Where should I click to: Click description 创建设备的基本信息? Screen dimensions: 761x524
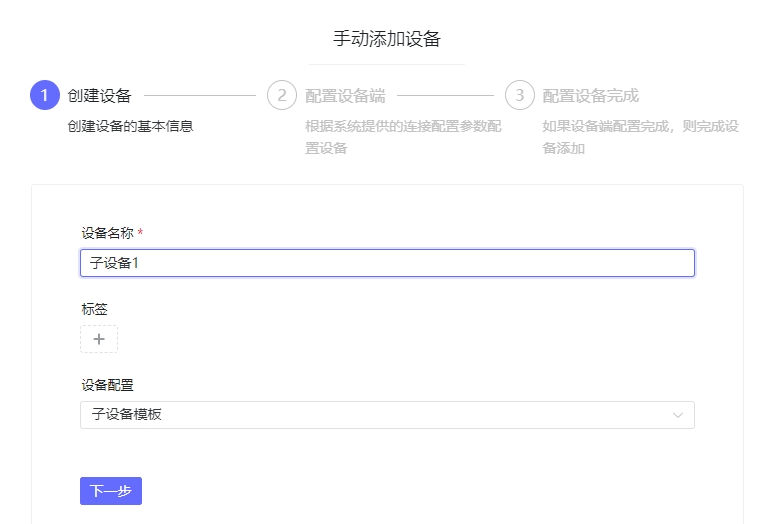131,126
